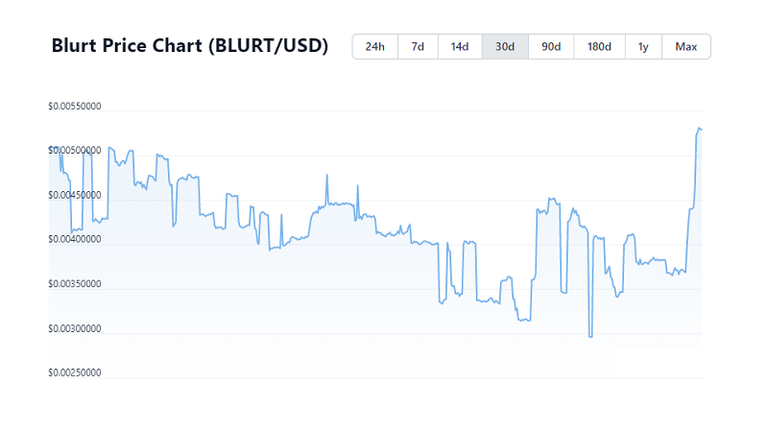The width and height of the screenshot is (768, 432).
Task: Click the selected 30d range tab
Action: pos(505,47)
